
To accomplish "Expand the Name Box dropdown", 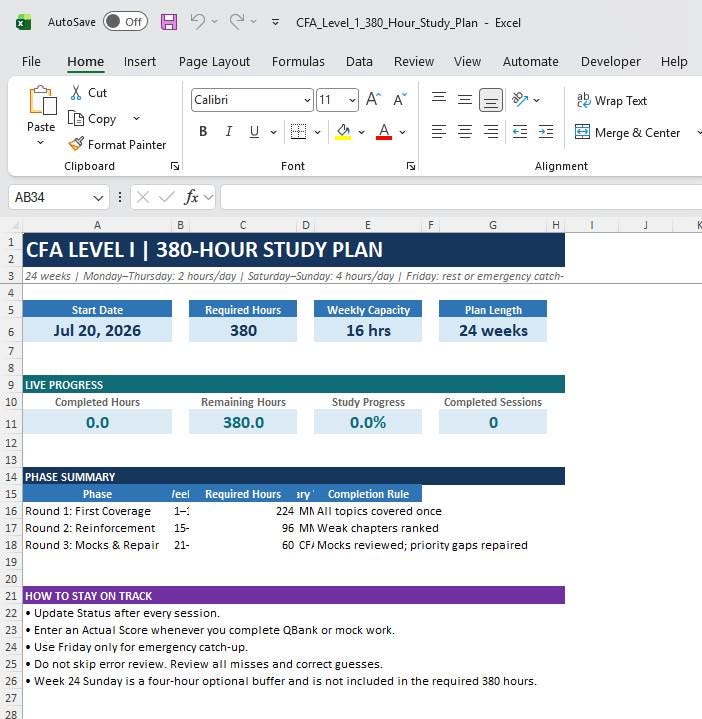I will (x=98, y=198).
